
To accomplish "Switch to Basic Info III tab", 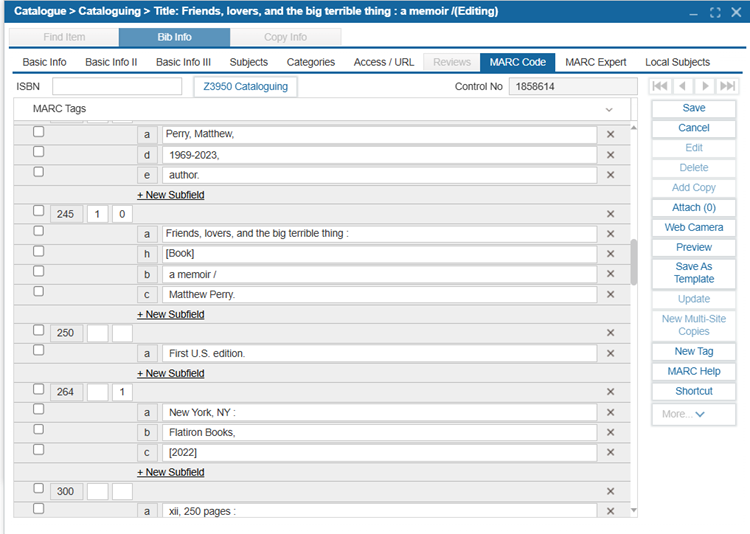I will [x=183, y=62].
